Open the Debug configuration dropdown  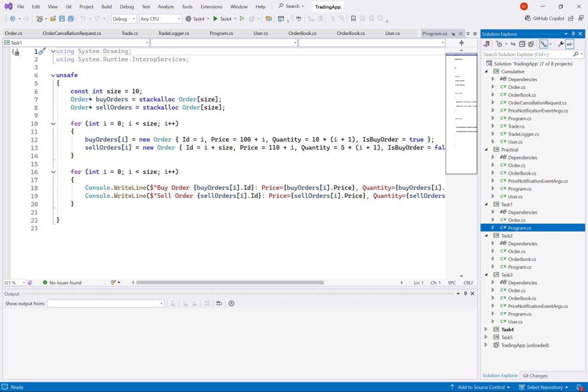(x=124, y=19)
